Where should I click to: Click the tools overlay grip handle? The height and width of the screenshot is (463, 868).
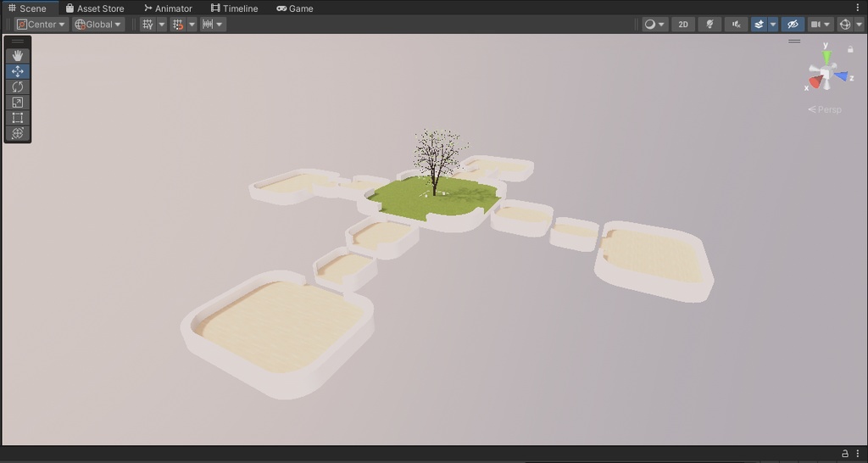(x=17, y=41)
